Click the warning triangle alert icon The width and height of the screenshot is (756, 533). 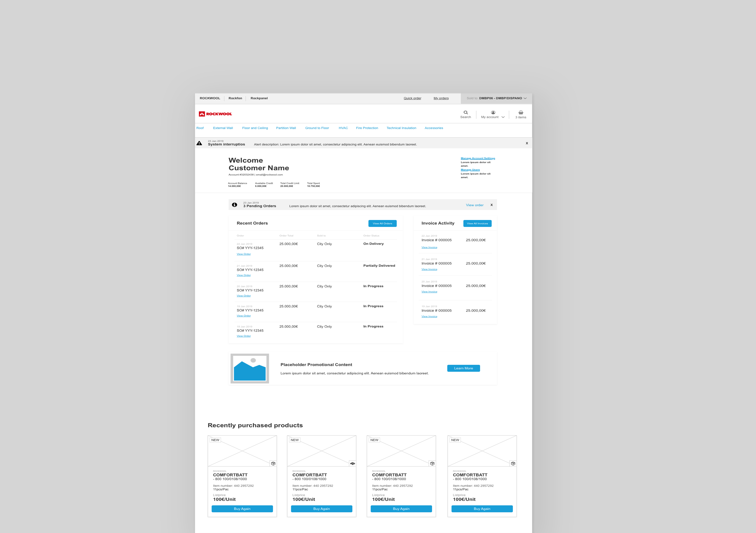pos(199,143)
